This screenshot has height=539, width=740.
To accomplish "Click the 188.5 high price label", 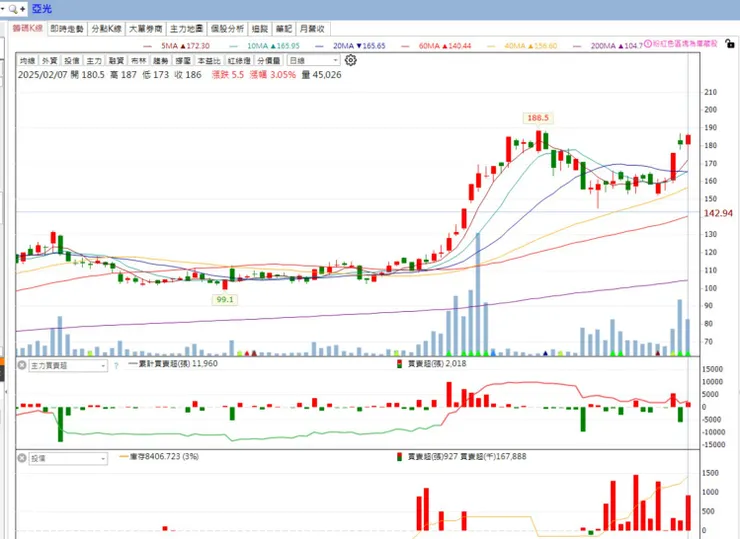I will pos(538,118).
